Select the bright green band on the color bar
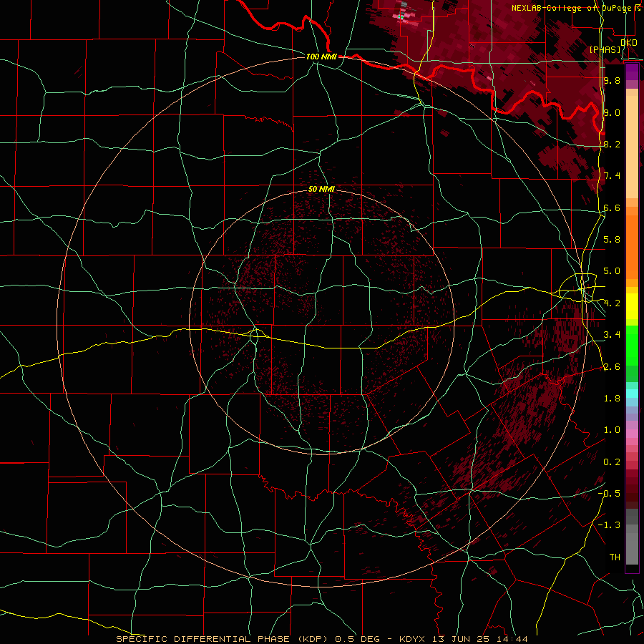This screenshot has height=644, width=644. pyautogui.click(x=632, y=346)
